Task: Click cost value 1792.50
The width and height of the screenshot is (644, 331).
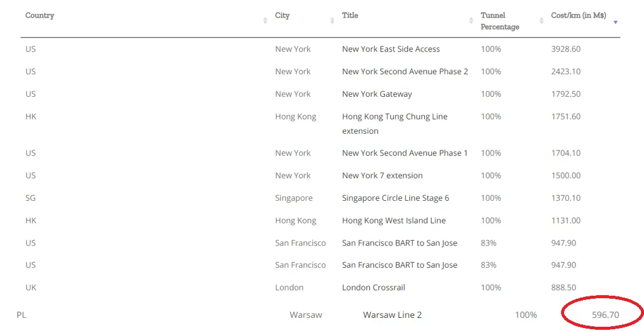Action: point(566,94)
